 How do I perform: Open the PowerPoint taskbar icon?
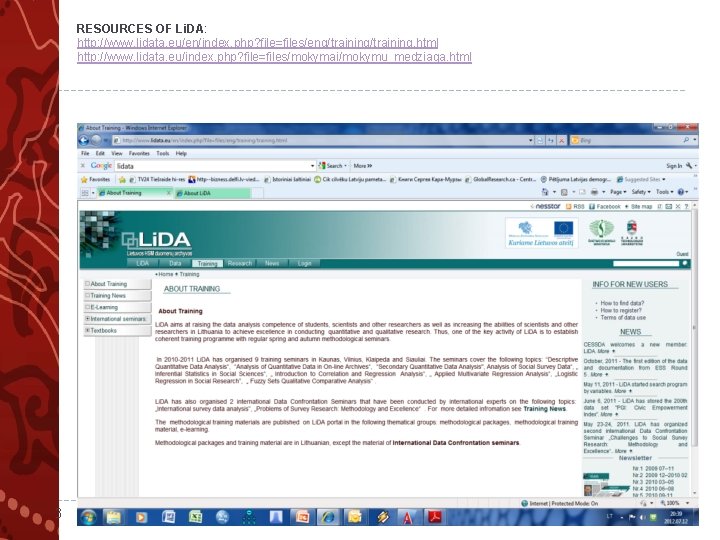(302, 518)
